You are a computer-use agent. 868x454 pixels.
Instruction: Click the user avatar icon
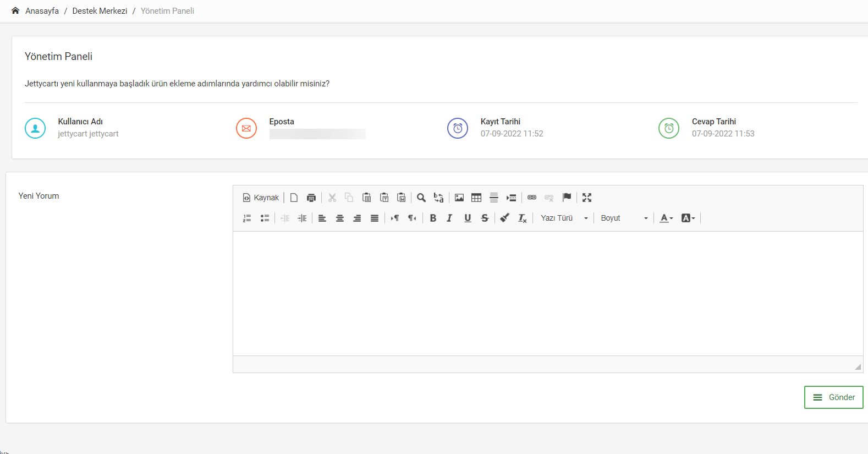pos(35,128)
